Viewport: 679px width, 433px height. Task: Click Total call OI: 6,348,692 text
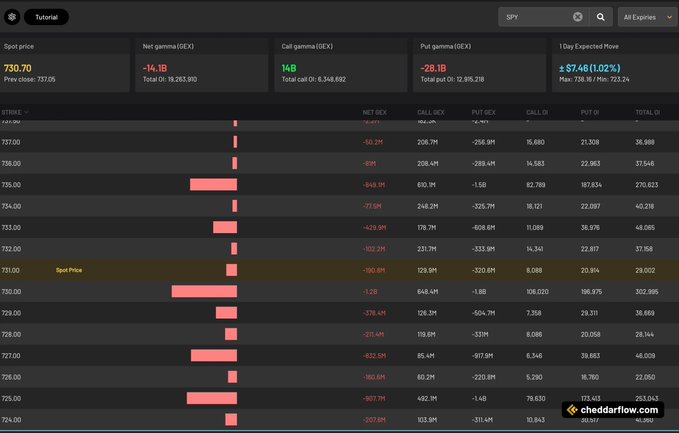click(314, 79)
